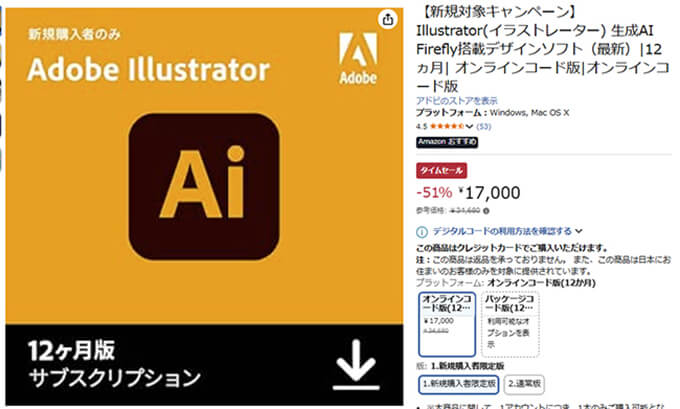The image size is (680, 409).
Task: Click the main Adobe Illustrator product image
Action: (204, 206)
